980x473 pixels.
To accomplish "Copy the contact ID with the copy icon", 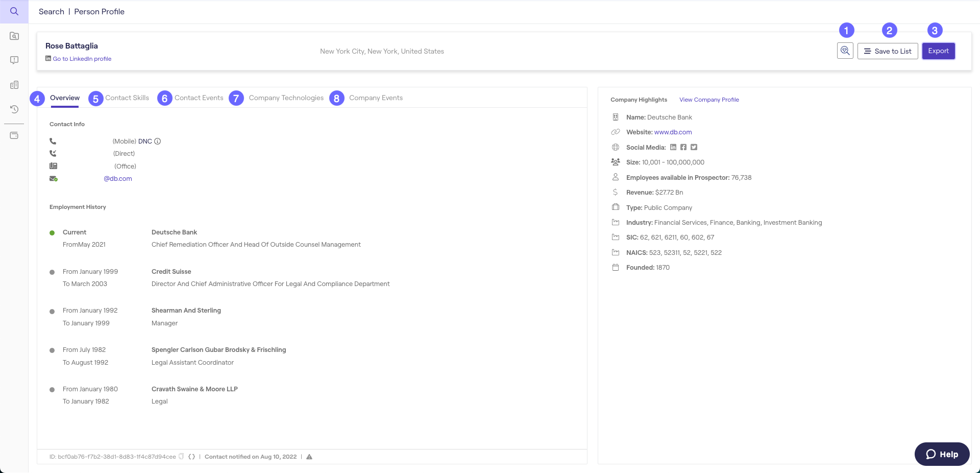I will (181, 457).
